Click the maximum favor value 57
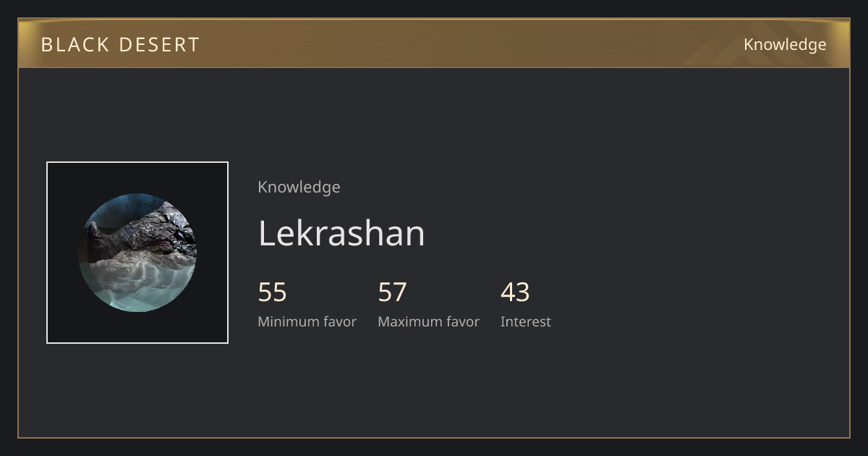Image resolution: width=868 pixels, height=456 pixels. tap(393, 292)
